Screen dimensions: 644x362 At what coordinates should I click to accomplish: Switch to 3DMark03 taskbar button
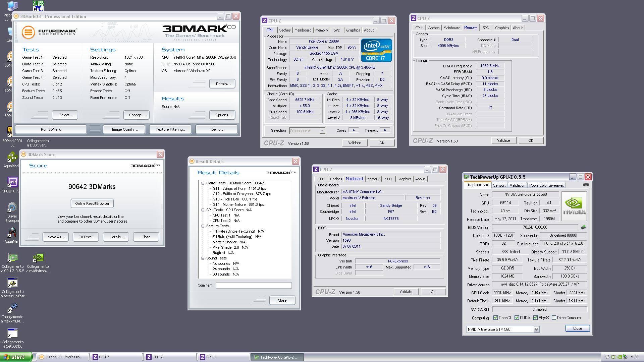click(x=62, y=357)
